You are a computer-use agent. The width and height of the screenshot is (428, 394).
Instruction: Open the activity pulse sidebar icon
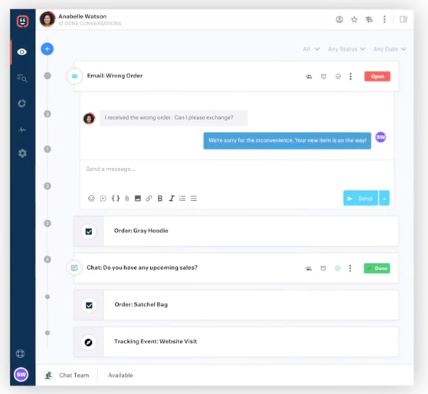point(22,130)
